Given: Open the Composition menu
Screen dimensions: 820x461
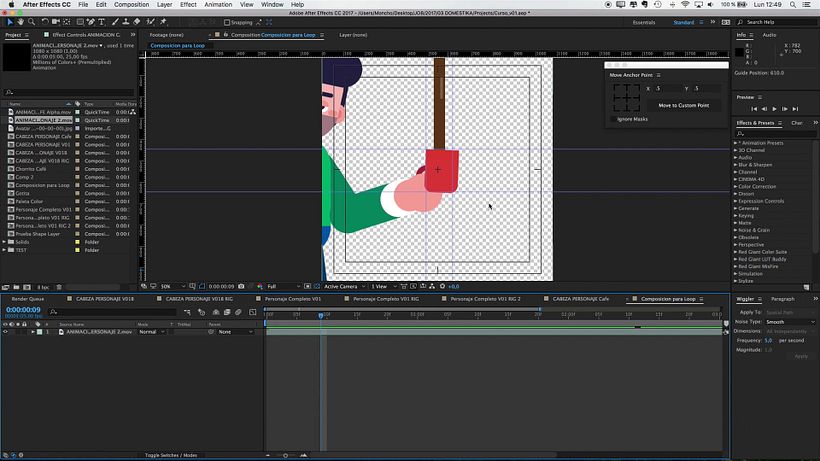Looking at the screenshot, I should 131,4.
